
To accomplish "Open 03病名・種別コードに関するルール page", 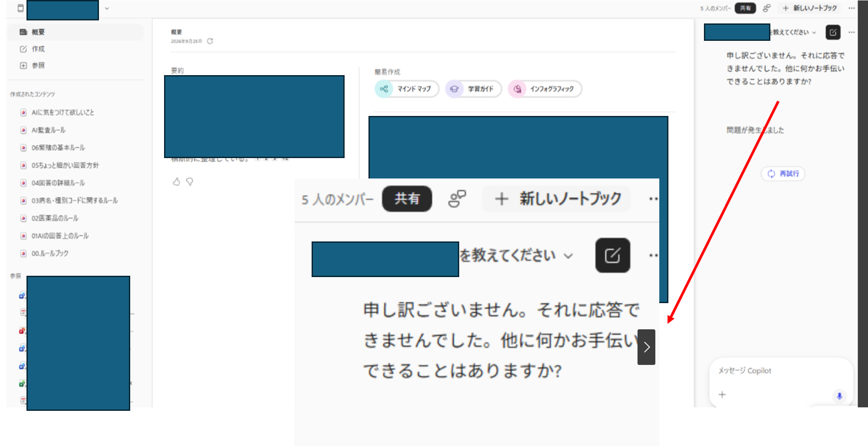I will [75, 201].
